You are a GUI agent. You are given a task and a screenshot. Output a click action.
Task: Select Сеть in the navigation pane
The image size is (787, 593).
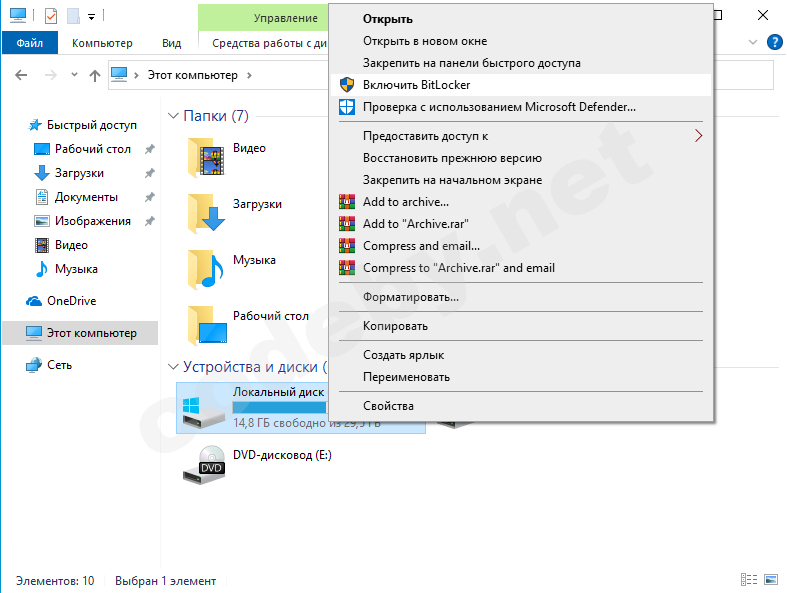point(50,365)
